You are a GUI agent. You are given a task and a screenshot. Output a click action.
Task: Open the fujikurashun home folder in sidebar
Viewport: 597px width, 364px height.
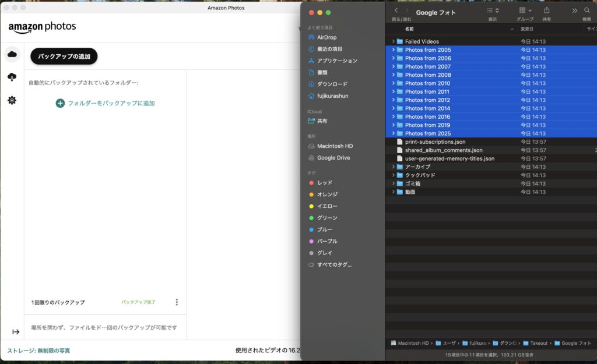(333, 96)
